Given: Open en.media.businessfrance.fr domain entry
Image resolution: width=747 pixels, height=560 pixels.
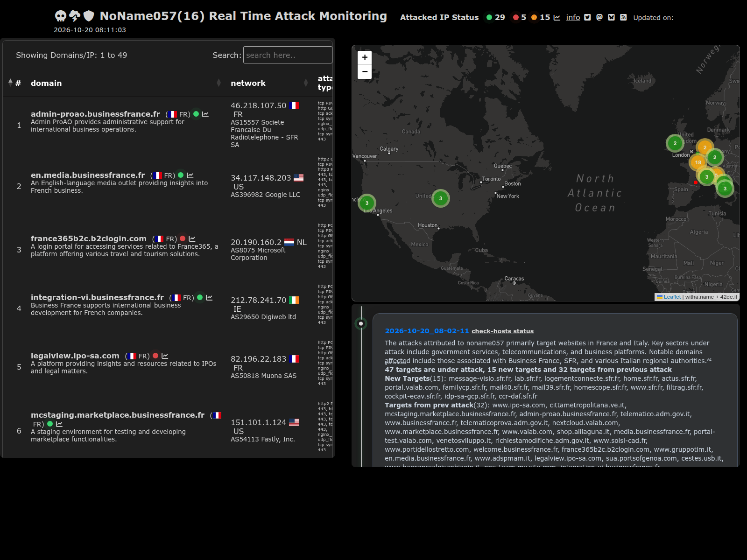Looking at the screenshot, I should point(88,175).
